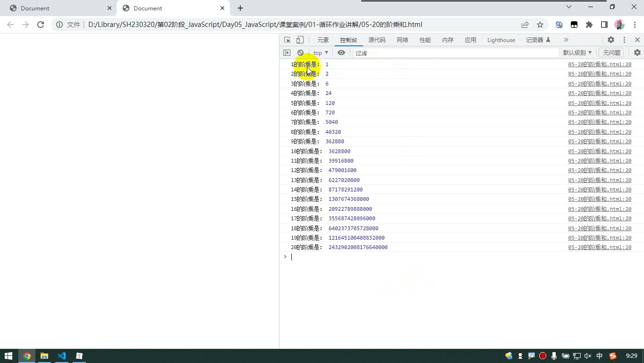The width and height of the screenshot is (644, 363).
Task: Clear the console with the ban icon
Action: [x=300, y=53]
